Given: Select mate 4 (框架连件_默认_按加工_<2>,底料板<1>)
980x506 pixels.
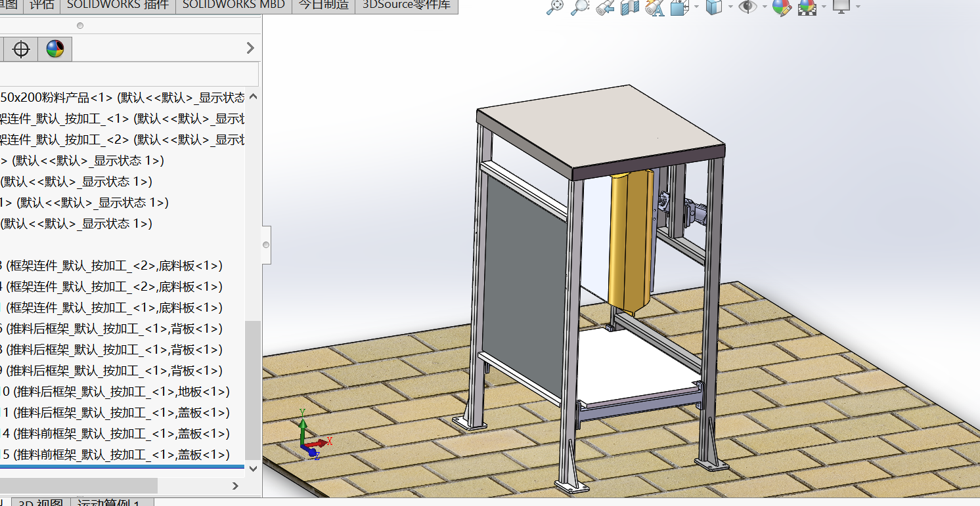Looking at the screenshot, I should (x=112, y=287).
